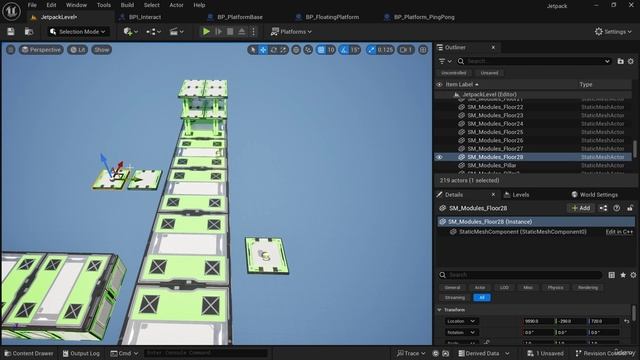Click the Outliner add folder icon

coord(620,61)
